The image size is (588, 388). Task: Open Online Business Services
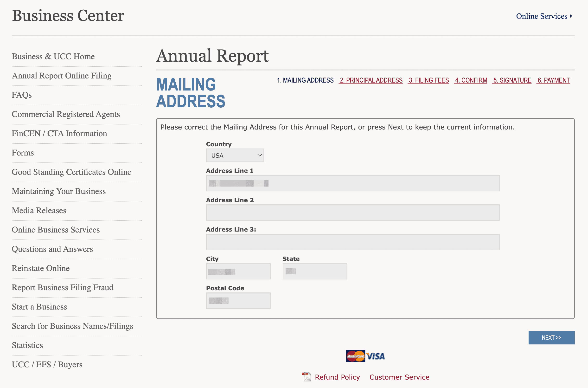tap(56, 230)
